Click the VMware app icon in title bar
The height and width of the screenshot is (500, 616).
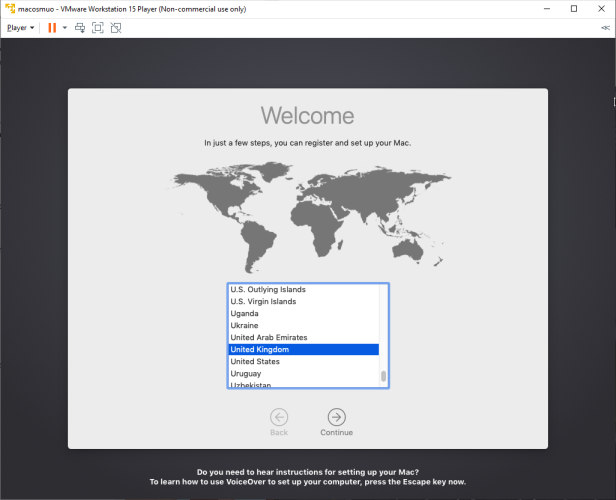point(9,8)
